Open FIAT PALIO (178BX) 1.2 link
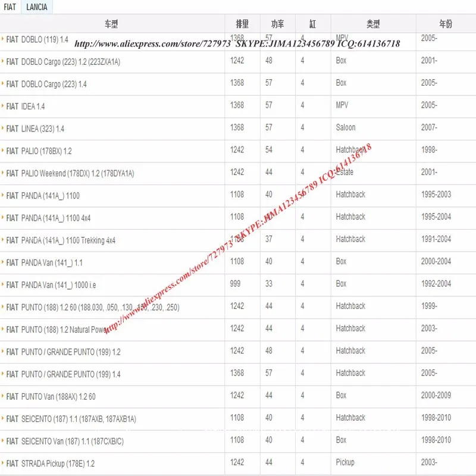Viewport: 476px width, 476px height. click(x=39, y=151)
